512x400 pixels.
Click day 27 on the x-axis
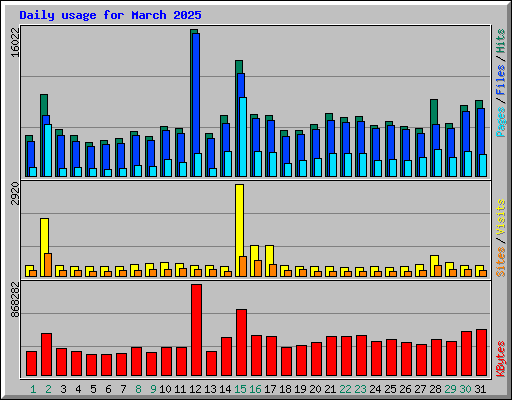(420, 389)
